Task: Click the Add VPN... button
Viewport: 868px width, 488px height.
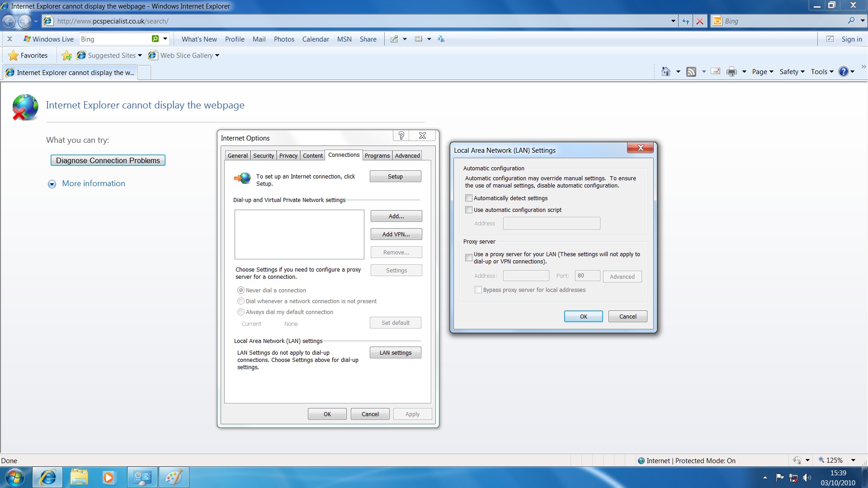Action: coord(396,234)
